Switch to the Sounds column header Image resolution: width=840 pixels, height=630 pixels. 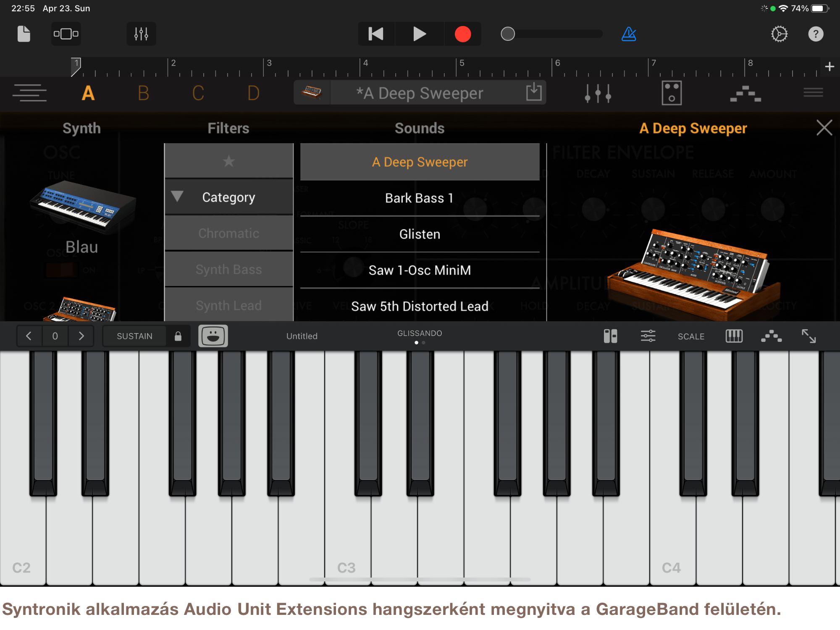pos(420,128)
